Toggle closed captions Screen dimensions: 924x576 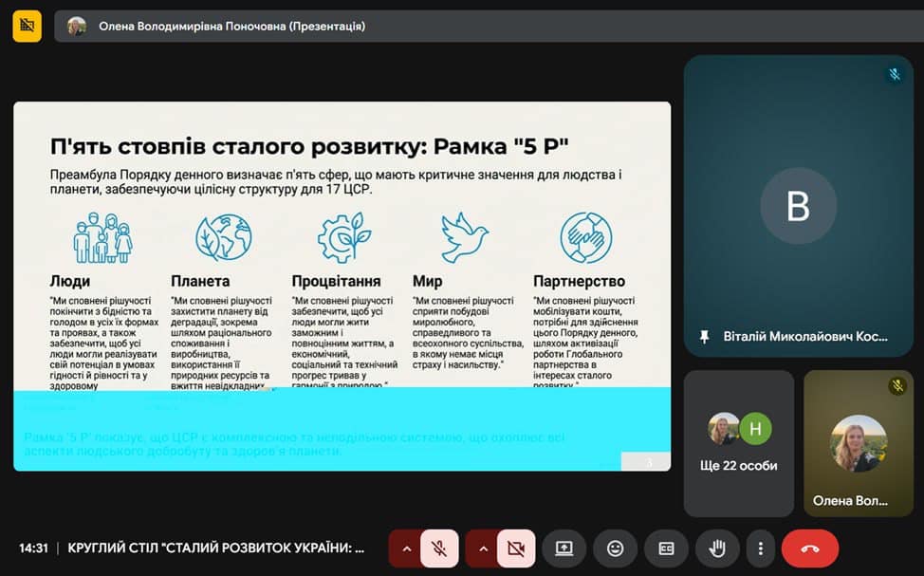click(666, 548)
